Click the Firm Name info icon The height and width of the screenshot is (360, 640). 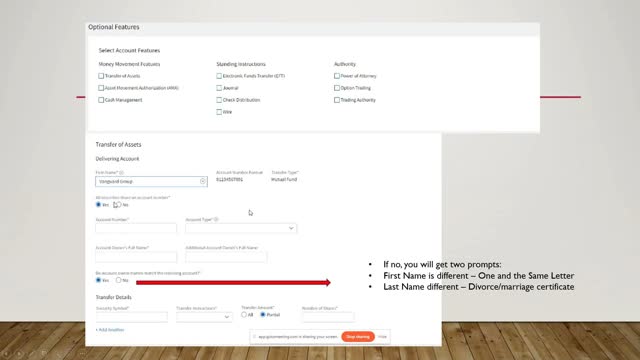pyautogui.click(x=121, y=173)
